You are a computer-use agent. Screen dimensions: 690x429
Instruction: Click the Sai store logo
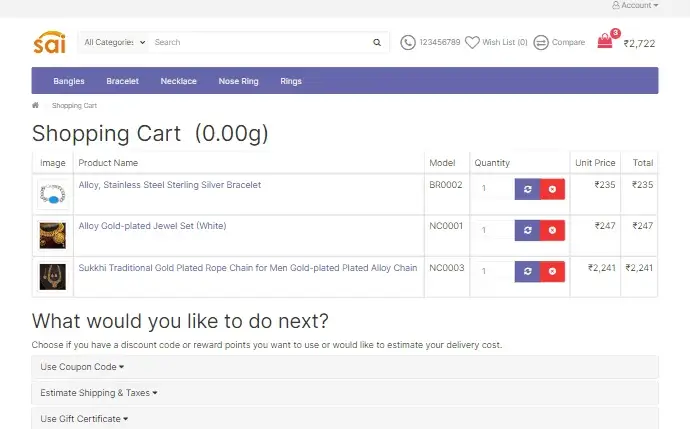[x=49, y=43]
